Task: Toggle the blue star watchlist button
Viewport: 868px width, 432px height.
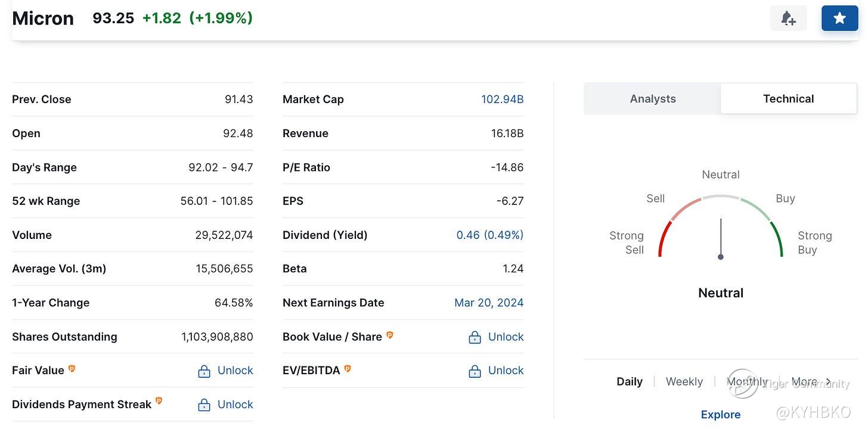Action: tap(839, 18)
